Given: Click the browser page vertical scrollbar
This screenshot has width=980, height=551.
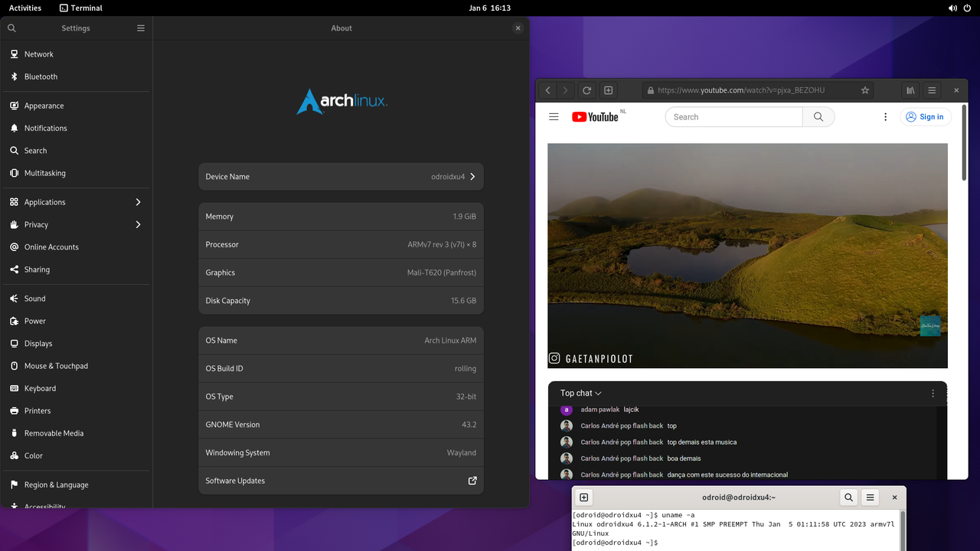Looking at the screenshot, I should pos(964,142).
